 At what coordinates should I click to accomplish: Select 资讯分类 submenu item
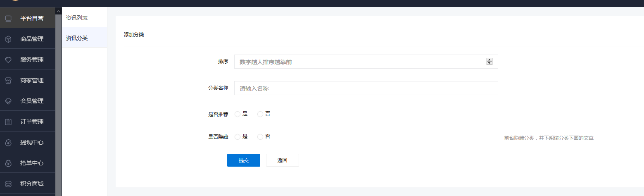pos(84,38)
